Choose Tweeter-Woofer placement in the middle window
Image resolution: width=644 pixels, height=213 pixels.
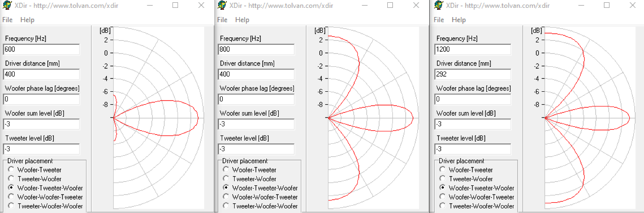tap(226, 179)
